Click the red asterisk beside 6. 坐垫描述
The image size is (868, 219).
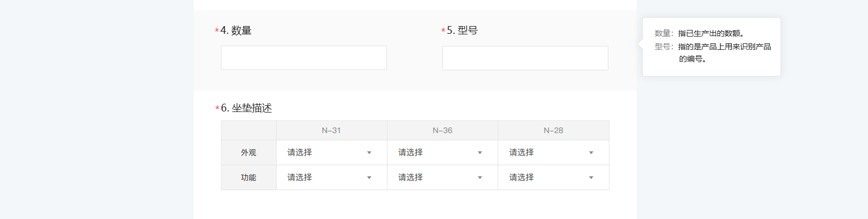(218, 109)
